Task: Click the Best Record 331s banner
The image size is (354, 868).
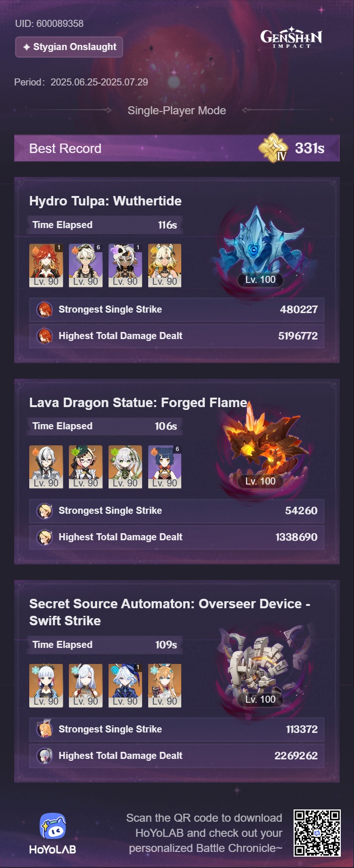Action: (177, 148)
